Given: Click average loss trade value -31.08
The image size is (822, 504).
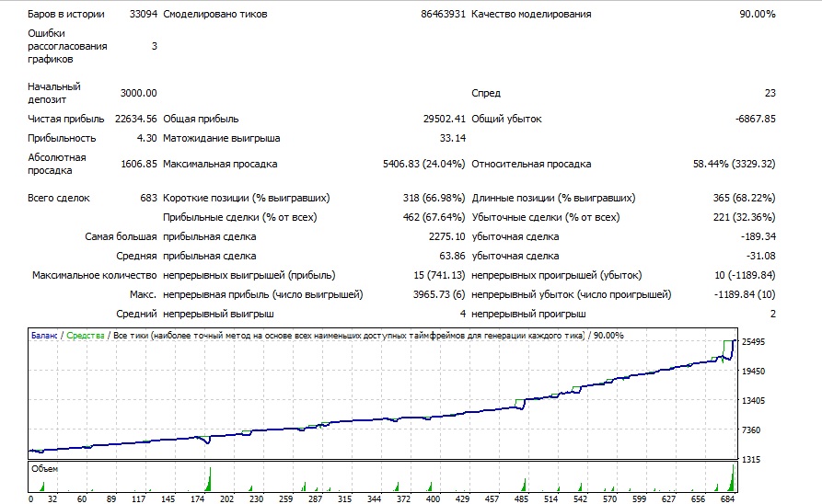Looking at the screenshot, I should coord(760,257).
